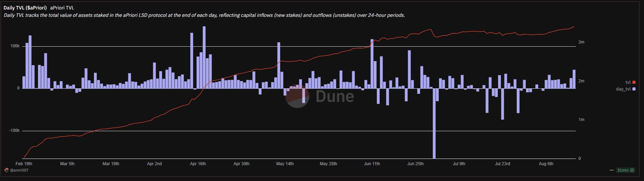This screenshot has width=644, height=181.
Task: Open the Daily TVL ($aPriori) title link
Action: pyautogui.click(x=25, y=8)
